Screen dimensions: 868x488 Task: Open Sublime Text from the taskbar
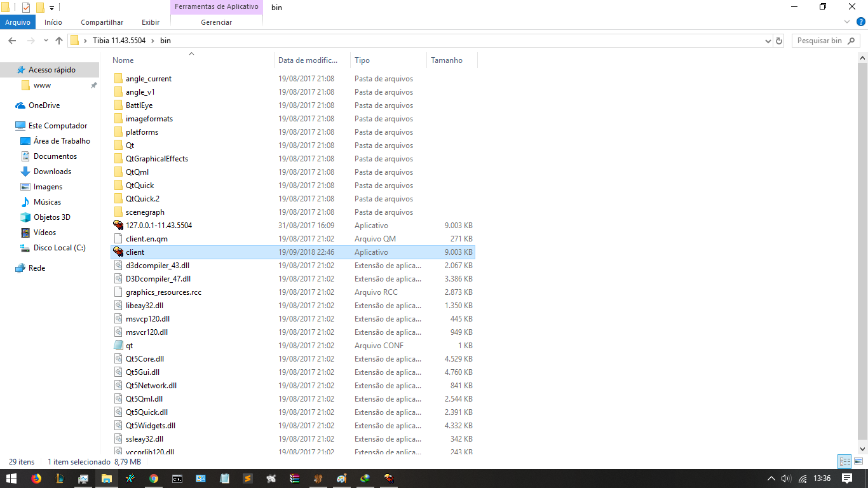pos(247,478)
